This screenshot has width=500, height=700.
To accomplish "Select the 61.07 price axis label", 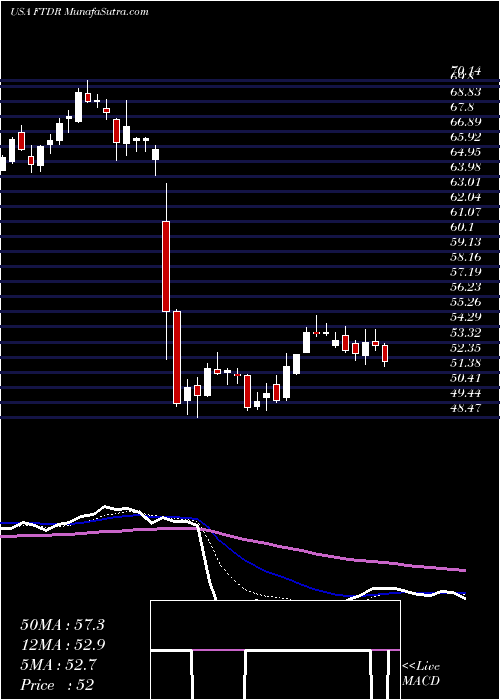I will coord(466,212).
